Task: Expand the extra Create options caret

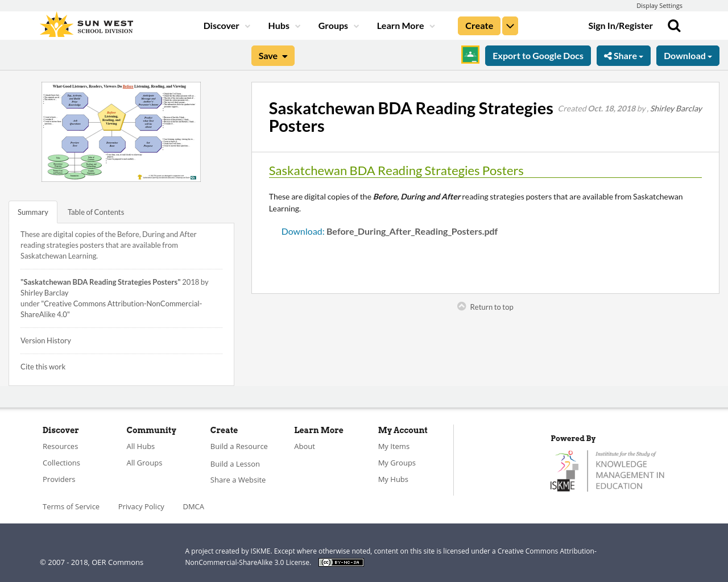Action: (x=510, y=25)
